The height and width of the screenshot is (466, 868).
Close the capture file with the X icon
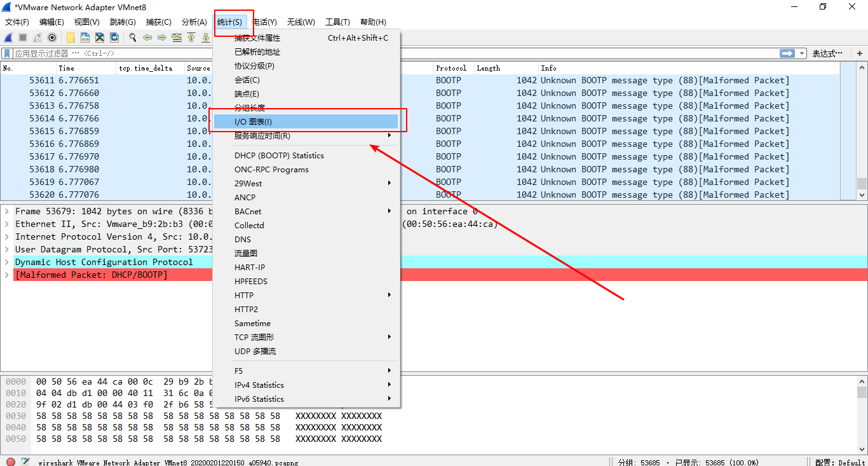click(x=99, y=38)
